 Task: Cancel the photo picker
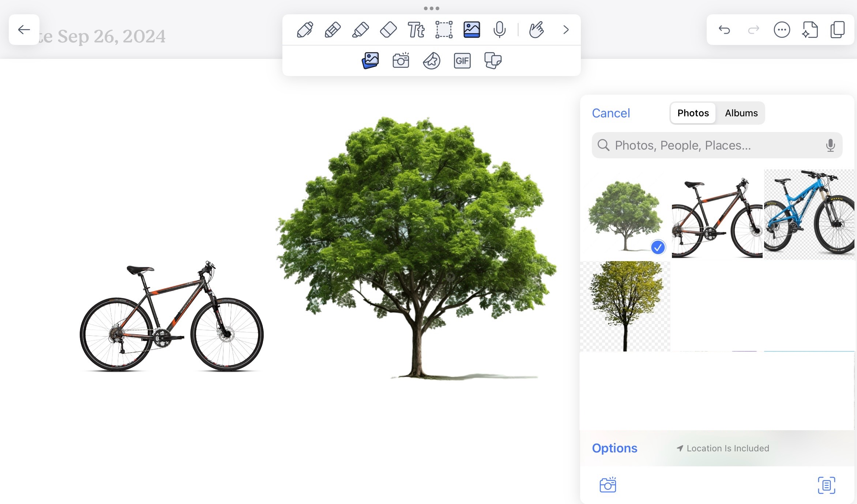pyautogui.click(x=611, y=113)
